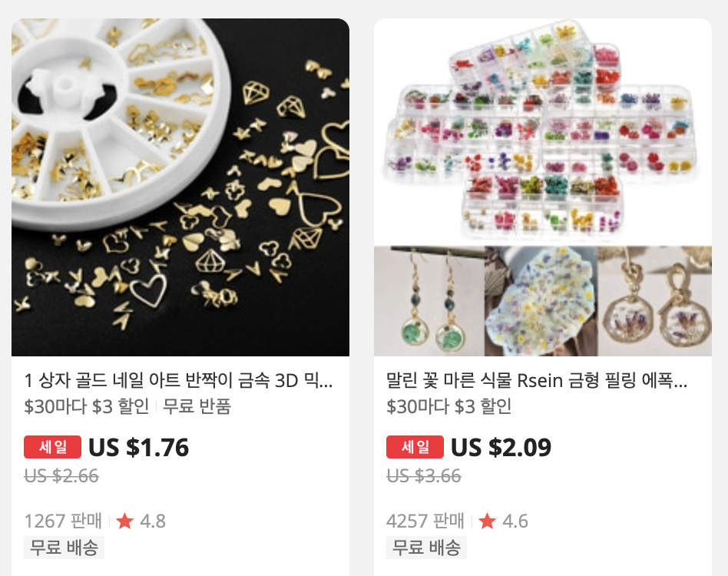
Task: Click the green earrings photo in the flowers listing
Action: tap(429, 301)
